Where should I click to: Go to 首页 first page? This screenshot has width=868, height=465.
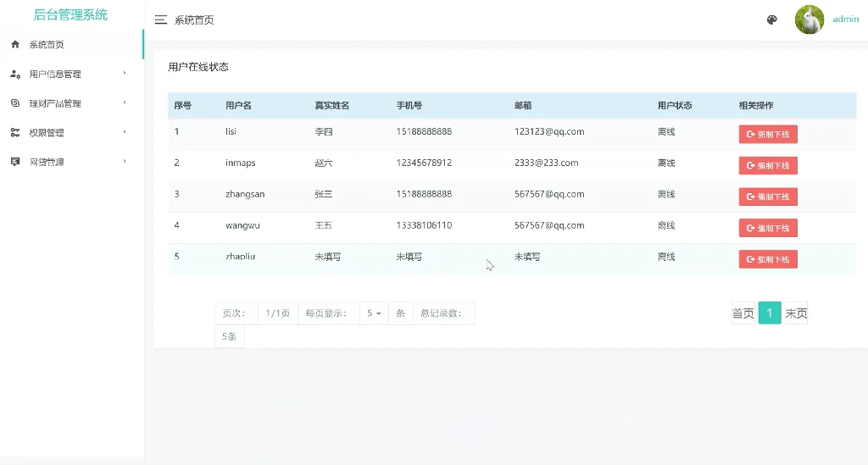coord(743,313)
